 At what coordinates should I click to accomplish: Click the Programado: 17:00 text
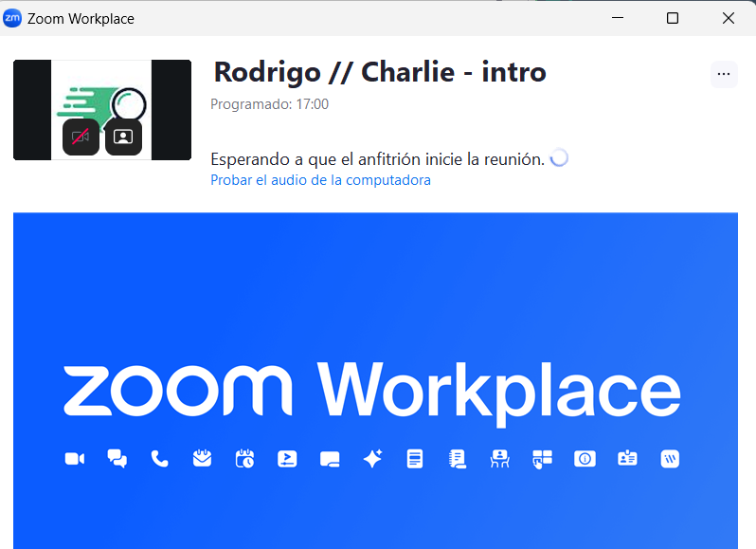tap(269, 104)
